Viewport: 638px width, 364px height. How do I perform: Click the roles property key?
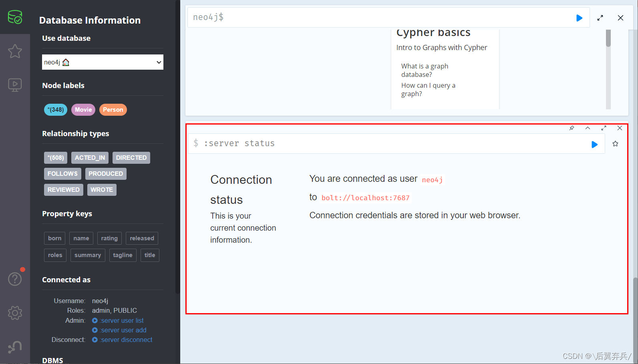(x=55, y=255)
